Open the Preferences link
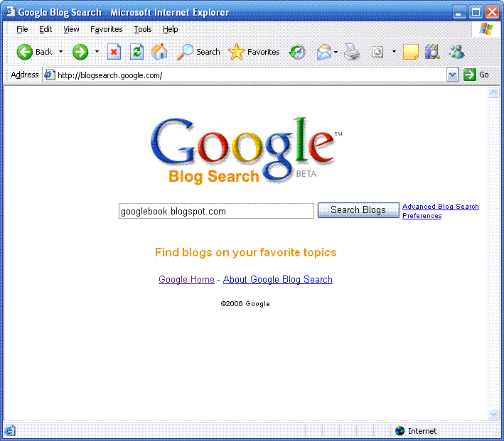The height and width of the screenshot is (441, 504). (422, 215)
